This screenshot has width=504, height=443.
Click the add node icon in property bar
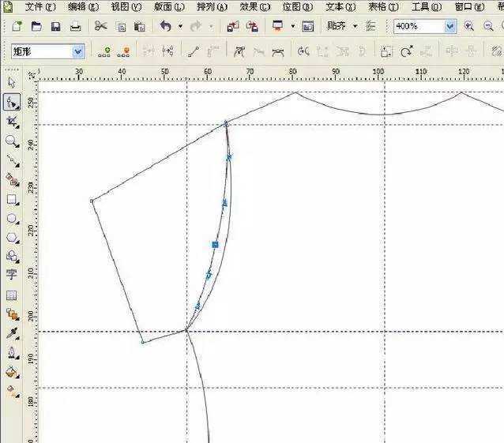tap(104, 52)
